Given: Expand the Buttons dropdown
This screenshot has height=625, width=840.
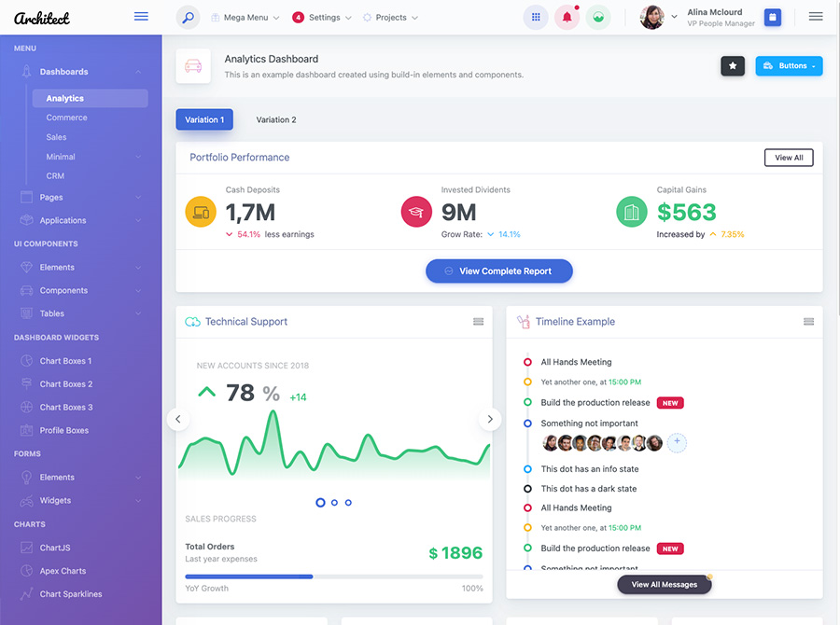Looking at the screenshot, I should (789, 66).
